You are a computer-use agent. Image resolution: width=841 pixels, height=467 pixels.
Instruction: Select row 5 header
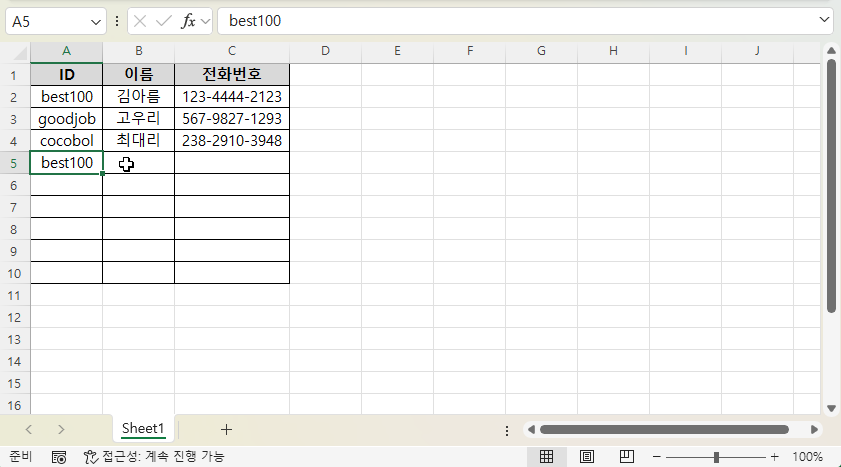pyautogui.click(x=14, y=163)
